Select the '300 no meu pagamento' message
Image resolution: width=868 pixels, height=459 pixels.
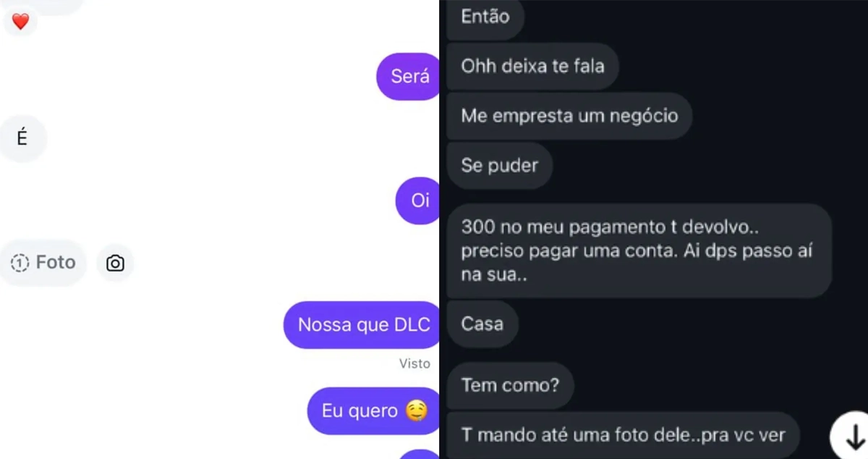click(639, 250)
